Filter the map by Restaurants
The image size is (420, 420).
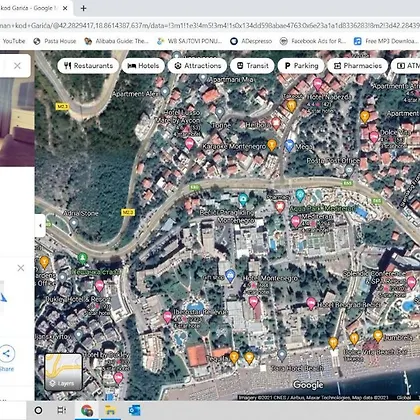(88, 66)
